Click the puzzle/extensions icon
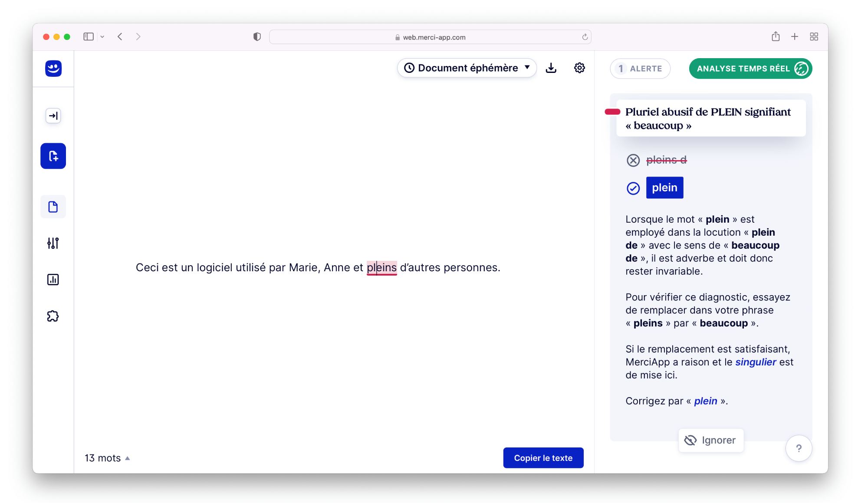 (x=53, y=316)
